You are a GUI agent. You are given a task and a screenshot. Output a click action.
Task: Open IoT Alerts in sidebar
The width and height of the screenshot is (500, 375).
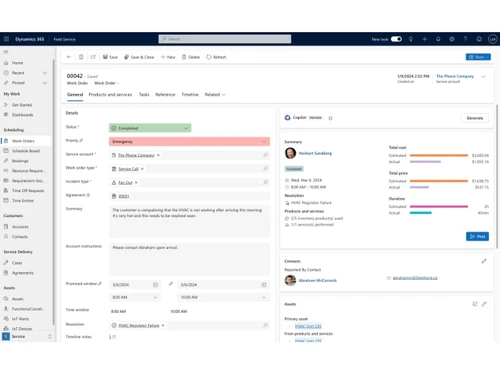coord(20,319)
